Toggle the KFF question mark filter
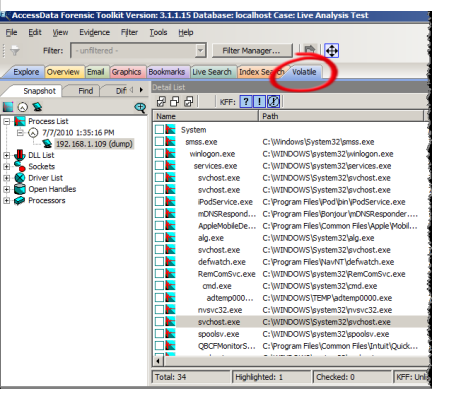The image size is (474, 394). (x=246, y=101)
